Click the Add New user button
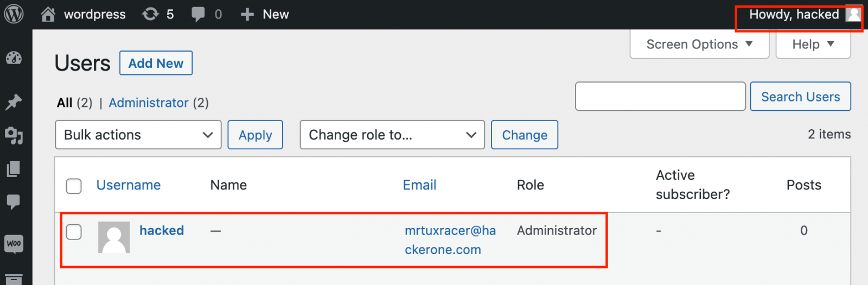Viewport: 868px width, 285px height. (x=156, y=63)
